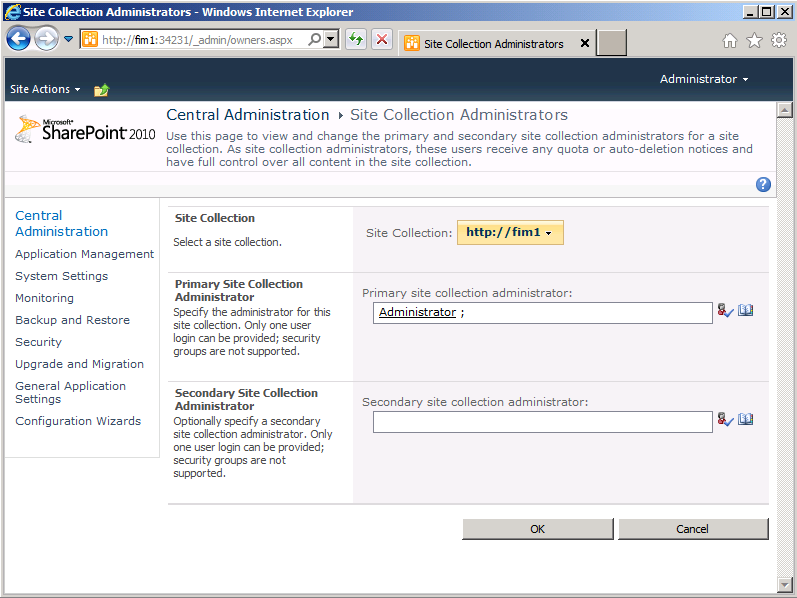Click the page scrollbar up arrow

(785, 110)
